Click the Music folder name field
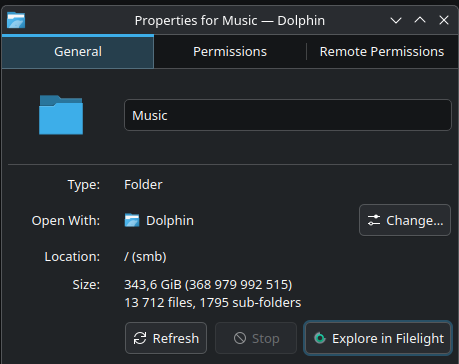Image resolution: width=459 pixels, height=364 pixels. tap(288, 115)
